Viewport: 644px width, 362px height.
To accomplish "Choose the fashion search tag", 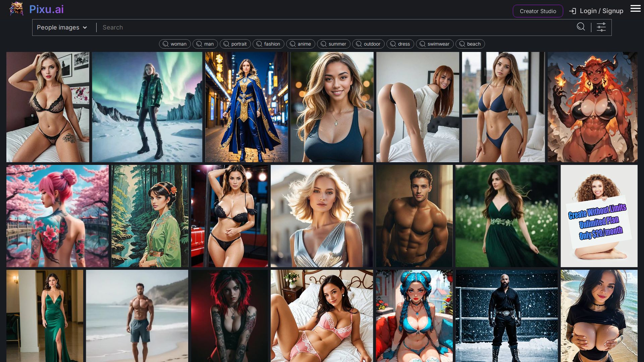I will click(268, 44).
